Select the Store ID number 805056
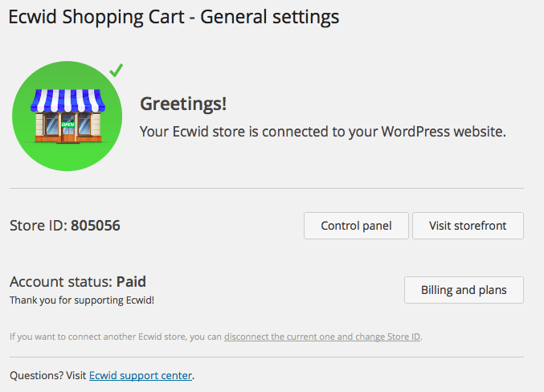 96,226
